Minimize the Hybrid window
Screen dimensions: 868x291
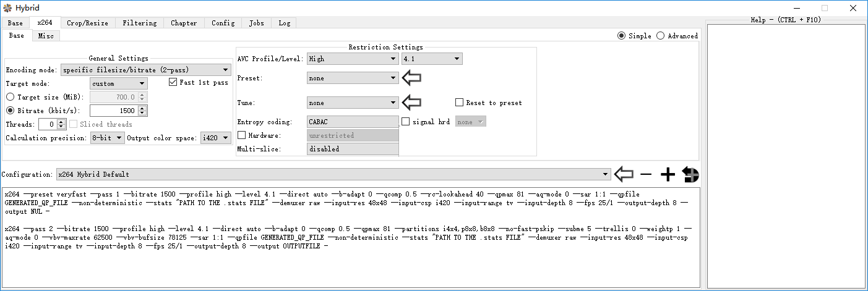click(797, 8)
